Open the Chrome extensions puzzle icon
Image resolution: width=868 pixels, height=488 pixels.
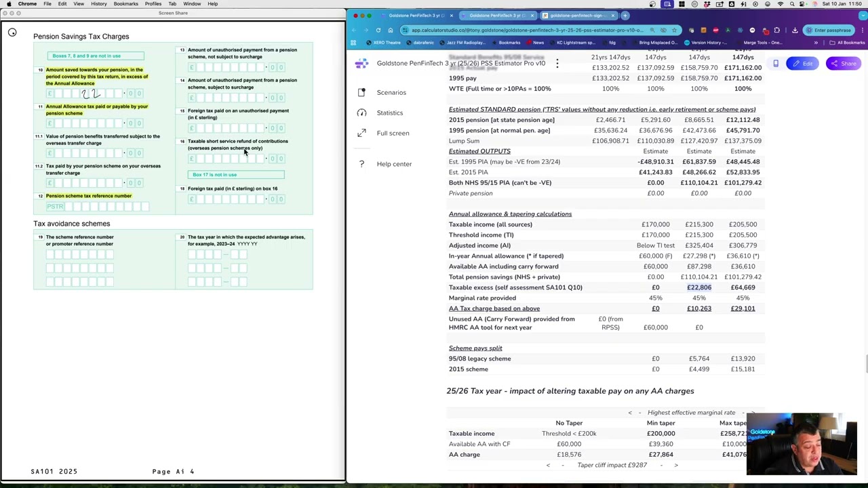click(776, 30)
